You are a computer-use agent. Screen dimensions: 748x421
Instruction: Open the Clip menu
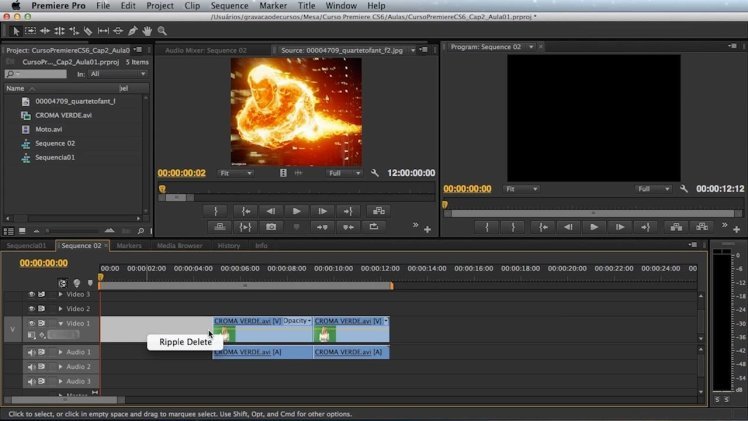pyautogui.click(x=192, y=6)
